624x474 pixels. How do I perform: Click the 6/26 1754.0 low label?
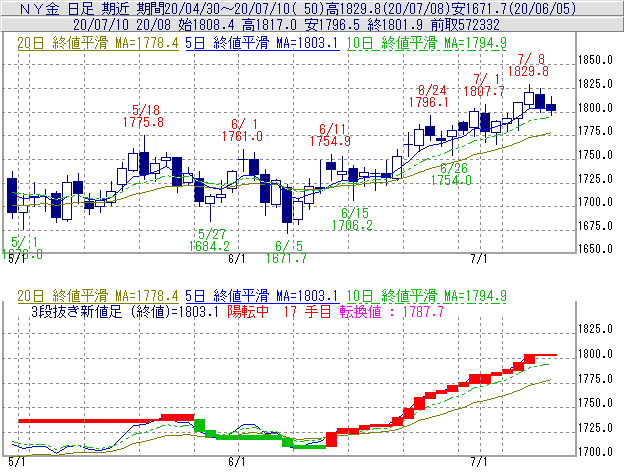(x=452, y=174)
